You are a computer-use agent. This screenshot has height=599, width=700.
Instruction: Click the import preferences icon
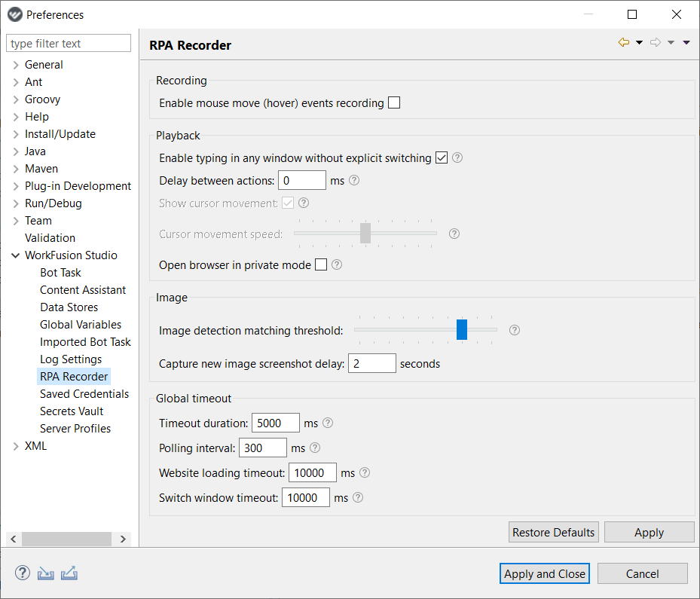tap(45, 573)
